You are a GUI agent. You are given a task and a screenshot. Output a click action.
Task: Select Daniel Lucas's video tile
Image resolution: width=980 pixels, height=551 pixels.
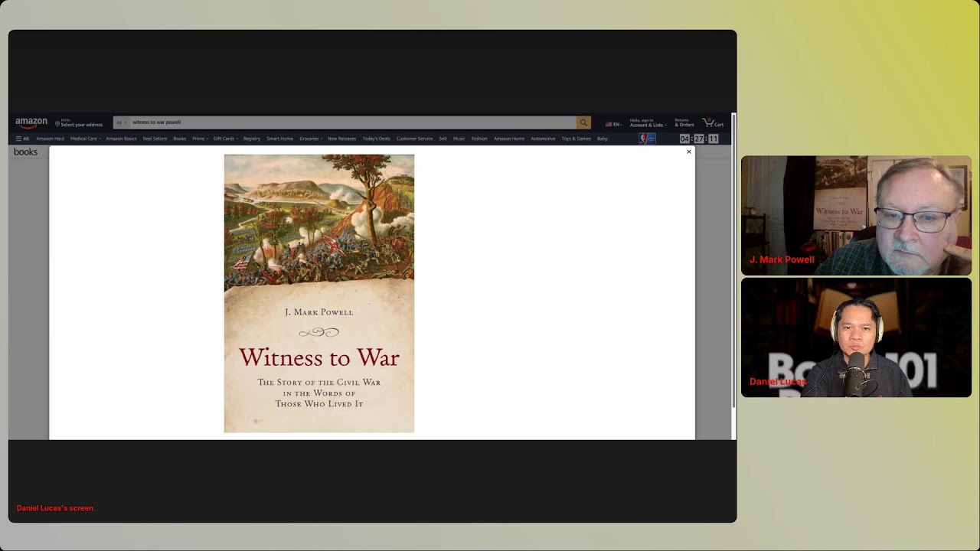(x=856, y=337)
